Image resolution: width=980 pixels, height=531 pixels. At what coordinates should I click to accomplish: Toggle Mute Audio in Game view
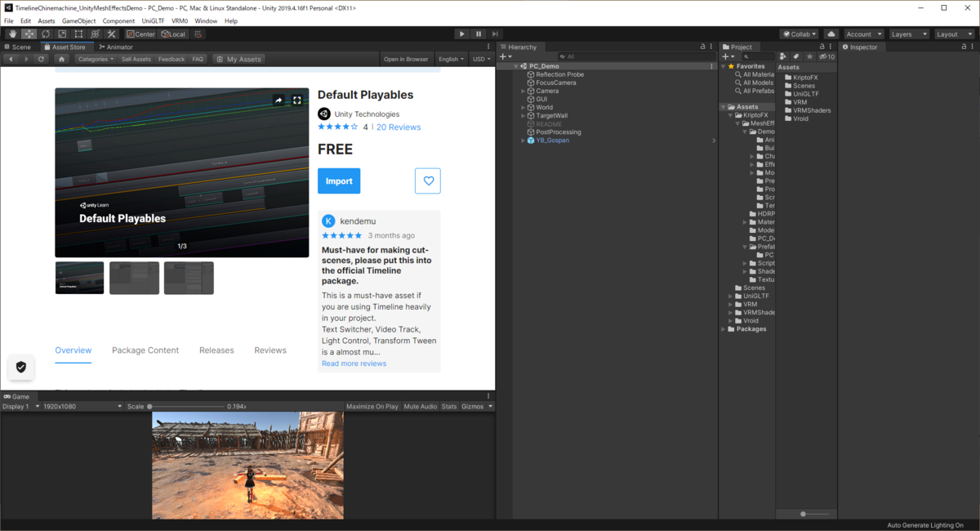click(x=421, y=406)
